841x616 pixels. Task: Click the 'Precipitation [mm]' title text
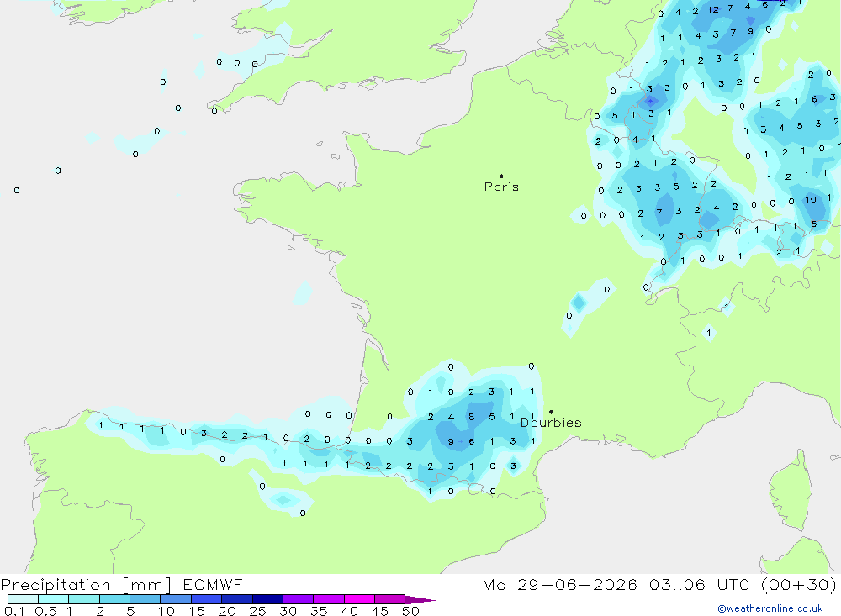pyautogui.click(x=86, y=585)
